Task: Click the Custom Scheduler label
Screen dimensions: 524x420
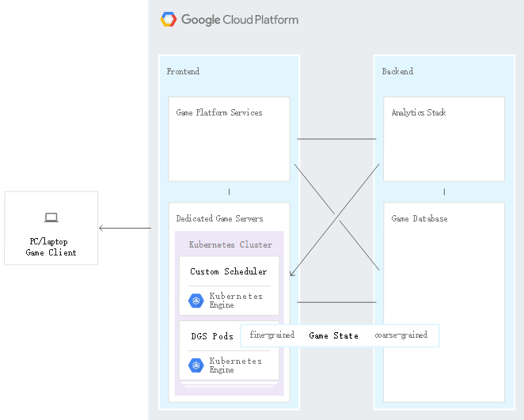Action: (229, 271)
